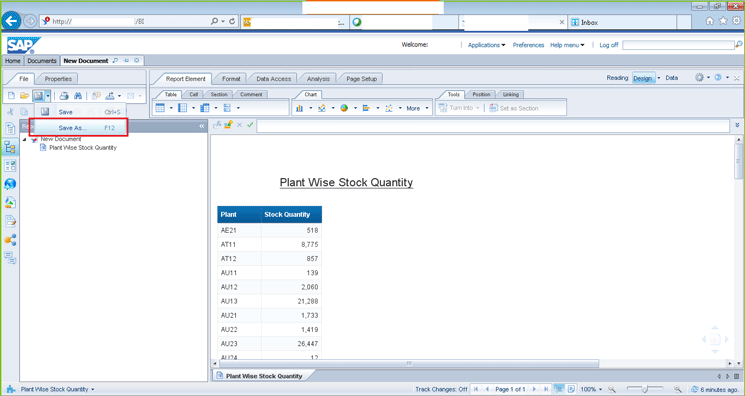Open the Web Service globe side icon
Image resolution: width=745 pixels, height=396 pixels.
[x=10, y=184]
